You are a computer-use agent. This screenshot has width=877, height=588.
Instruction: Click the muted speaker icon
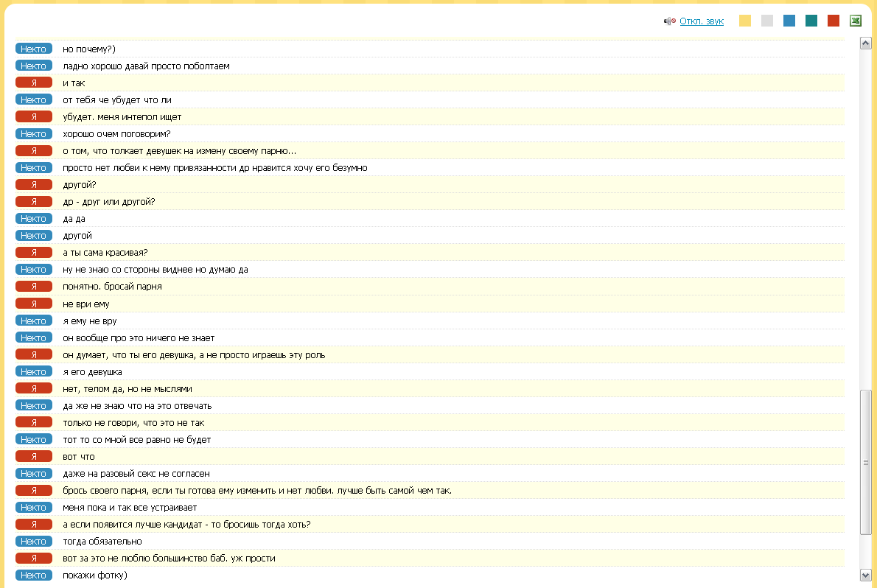tap(669, 21)
